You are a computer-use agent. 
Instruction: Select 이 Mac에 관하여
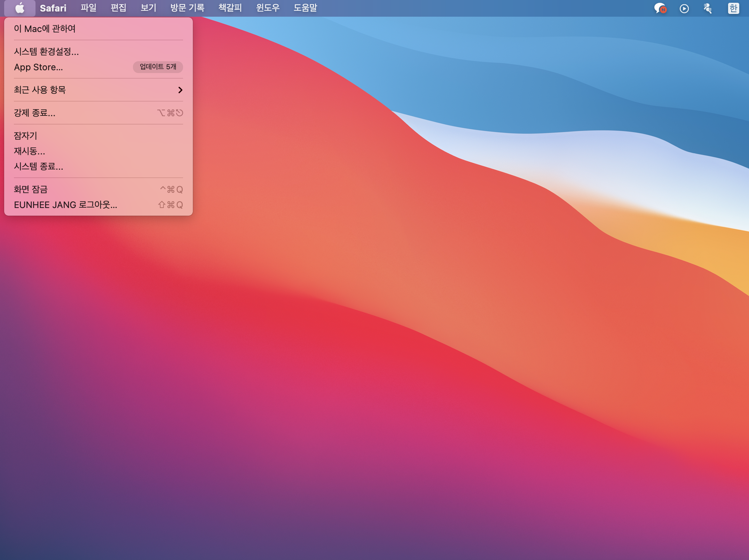click(45, 29)
